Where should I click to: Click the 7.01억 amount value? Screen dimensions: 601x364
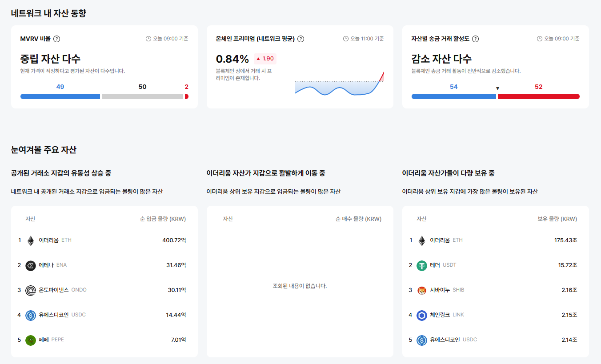[178, 340]
